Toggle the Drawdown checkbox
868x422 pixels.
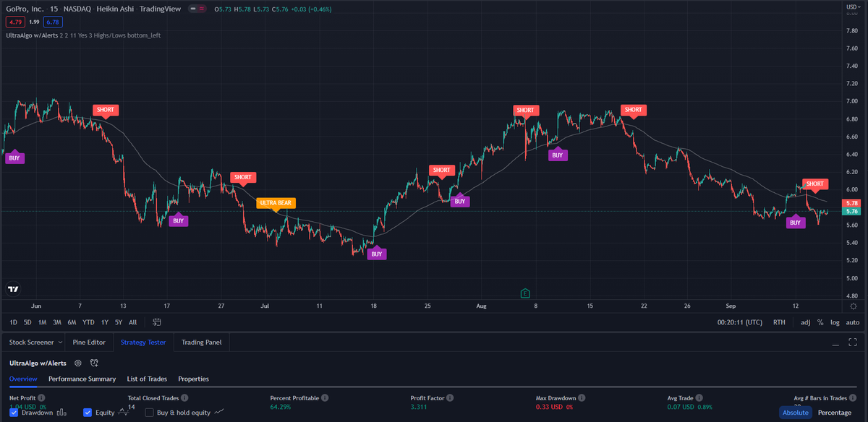(x=14, y=413)
